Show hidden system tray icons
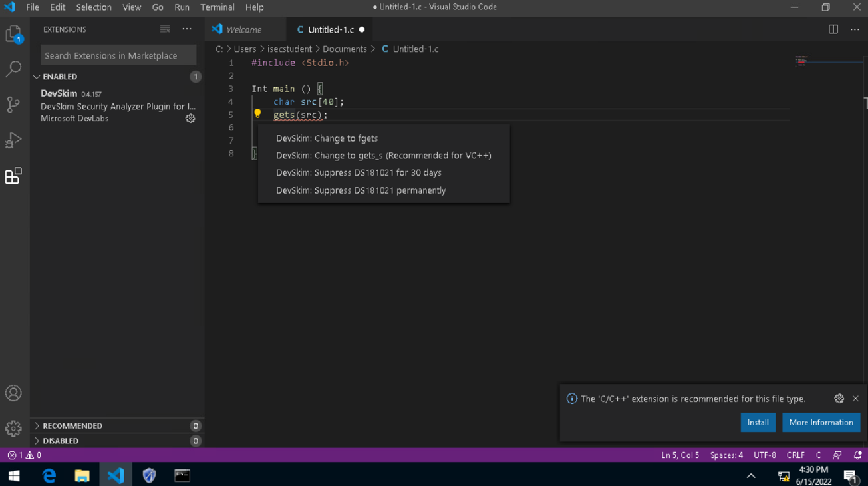The width and height of the screenshot is (868, 486). coord(751,475)
